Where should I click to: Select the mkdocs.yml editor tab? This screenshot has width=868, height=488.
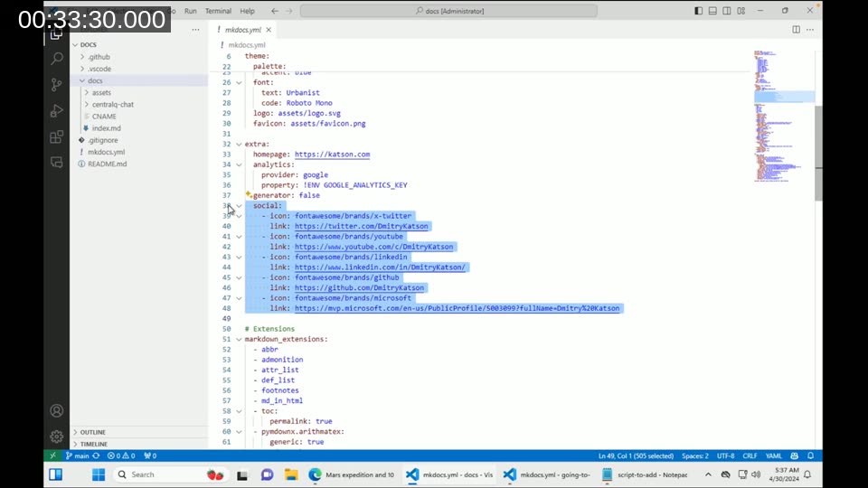point(243,30)
